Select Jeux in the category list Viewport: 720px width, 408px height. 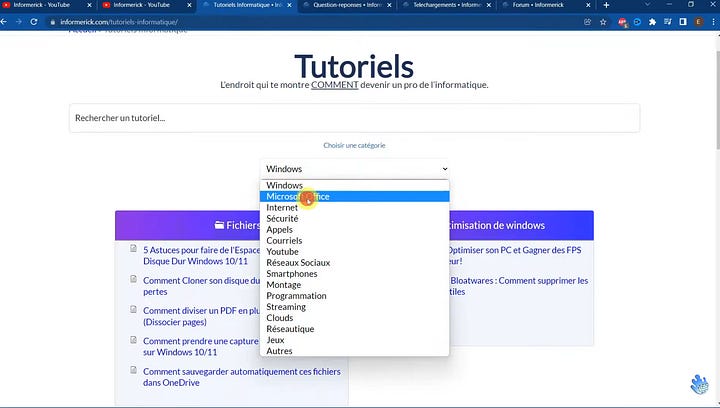[x=354, y=340]
